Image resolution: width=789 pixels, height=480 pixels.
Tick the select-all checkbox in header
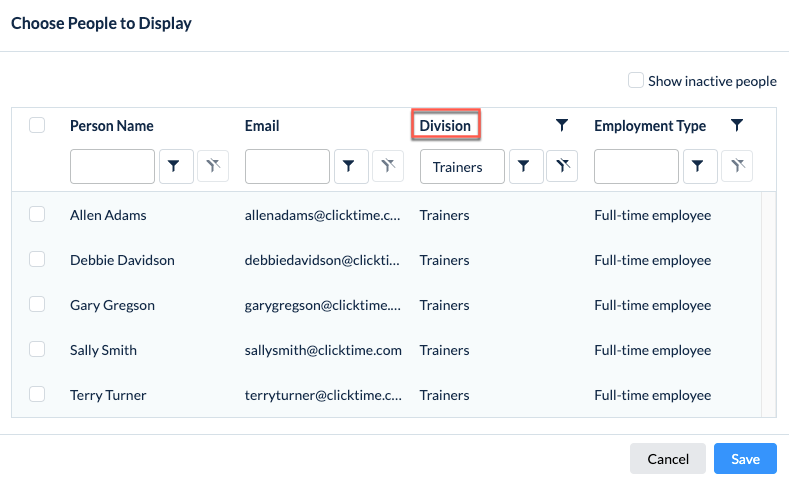pos(37,125)
